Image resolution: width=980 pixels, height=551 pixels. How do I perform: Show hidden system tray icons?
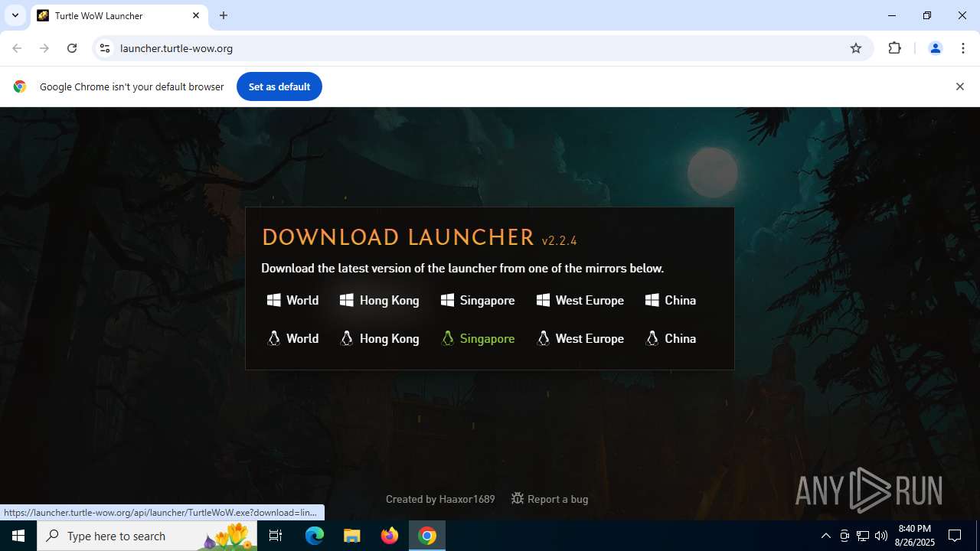825,536
